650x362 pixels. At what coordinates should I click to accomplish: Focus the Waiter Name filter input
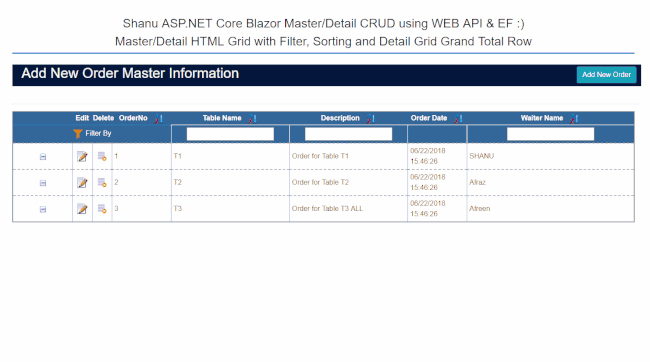[x=550, y=134]
